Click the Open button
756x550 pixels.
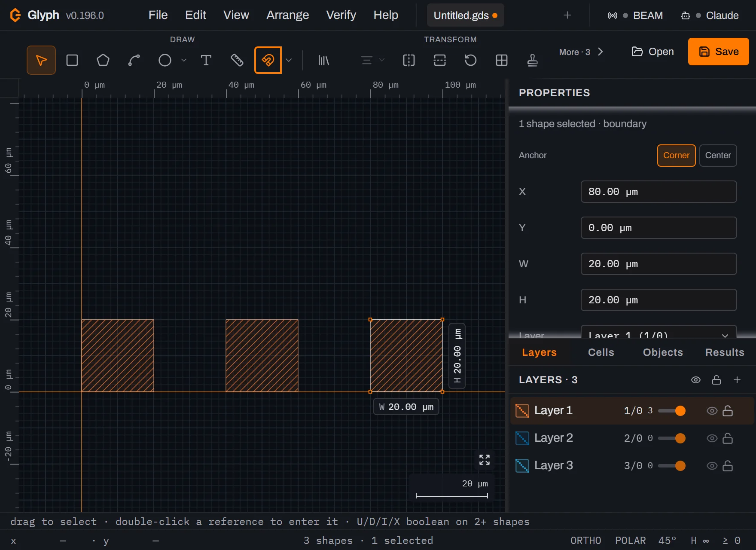(652, 52)
